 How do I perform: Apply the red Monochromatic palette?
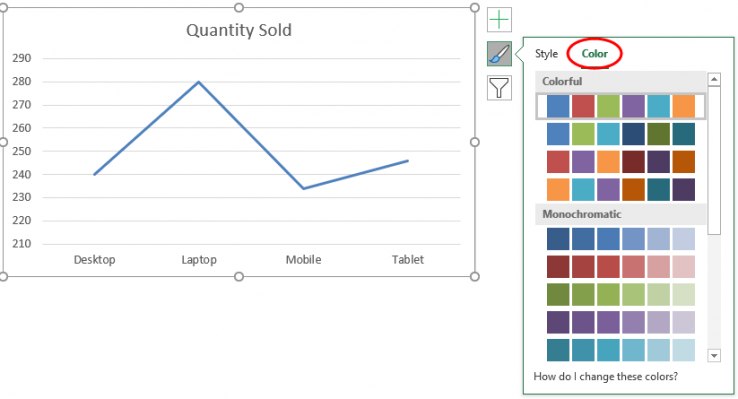point(620,267)
